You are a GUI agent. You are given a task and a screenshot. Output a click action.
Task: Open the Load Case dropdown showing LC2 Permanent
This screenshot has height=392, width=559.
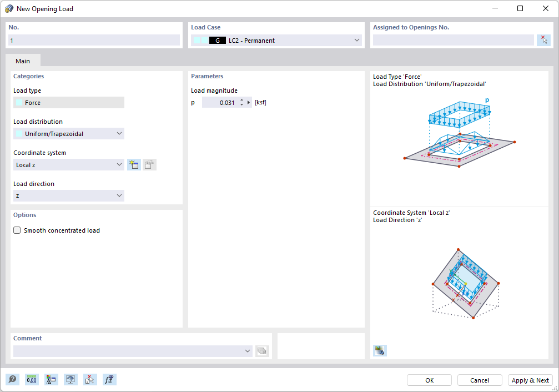point(357,40)
